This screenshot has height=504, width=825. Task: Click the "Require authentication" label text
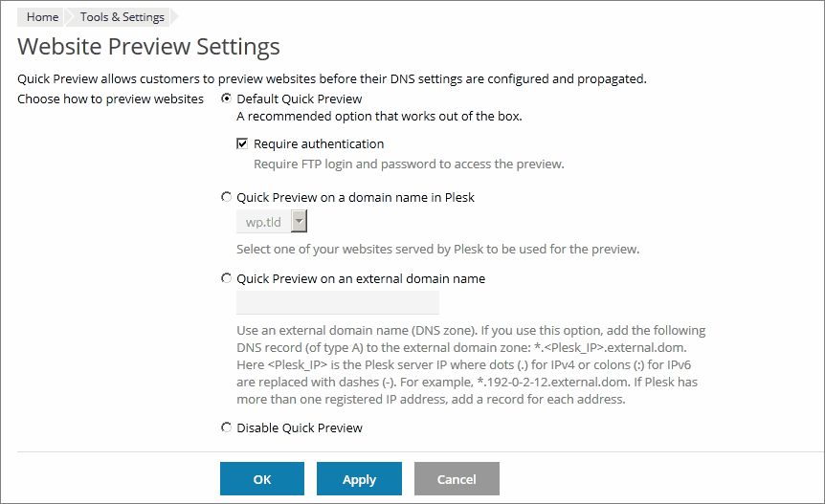(319, 144)
